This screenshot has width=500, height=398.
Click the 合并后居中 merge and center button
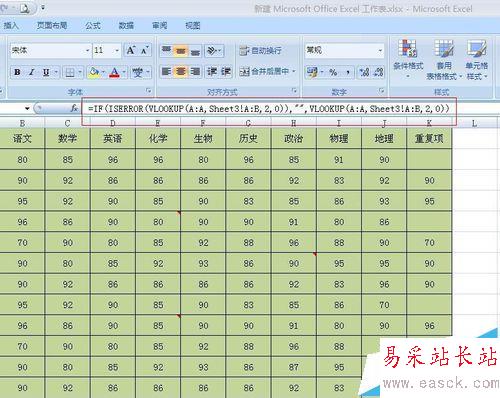(264, 71)
